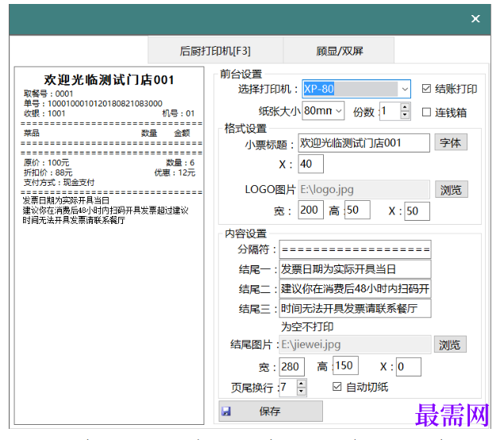Click preview line 收银：1001
The image size is (504, 440).
click(44, 114)
